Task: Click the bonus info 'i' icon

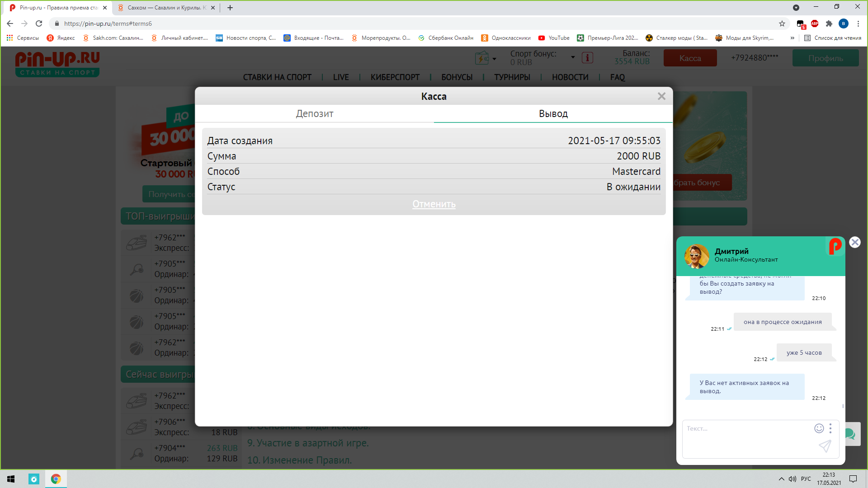Action: point(587,58)
